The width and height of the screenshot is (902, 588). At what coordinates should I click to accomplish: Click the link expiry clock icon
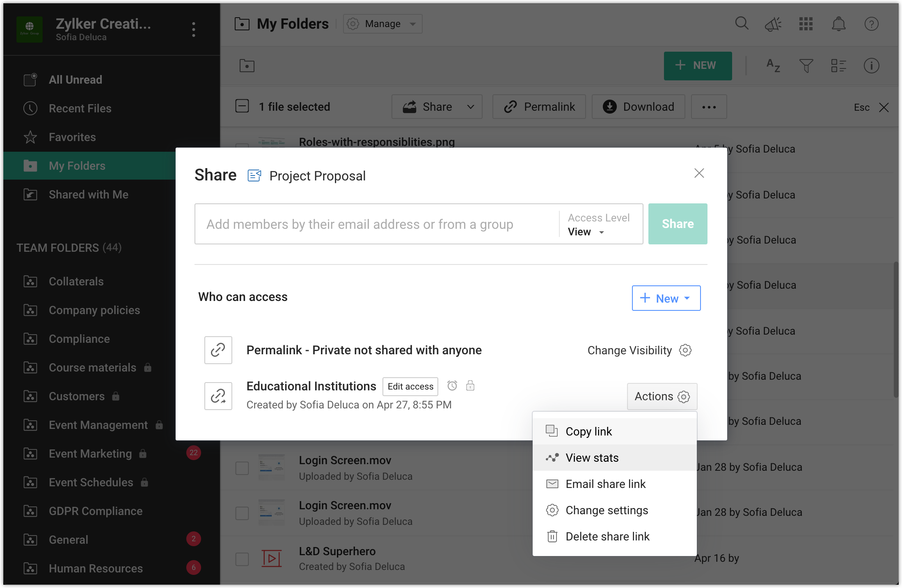pos(452,385)
